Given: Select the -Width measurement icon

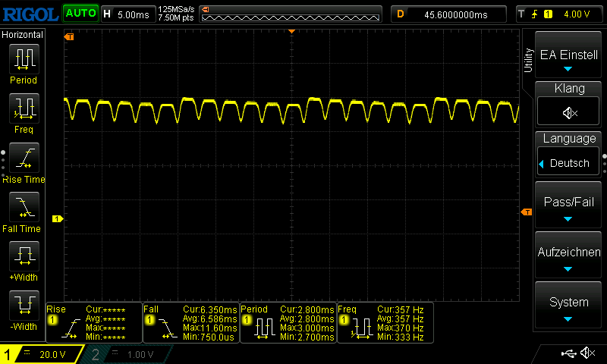Looking at the screenshot, I should pyautogui.click(x=24, y=305).
